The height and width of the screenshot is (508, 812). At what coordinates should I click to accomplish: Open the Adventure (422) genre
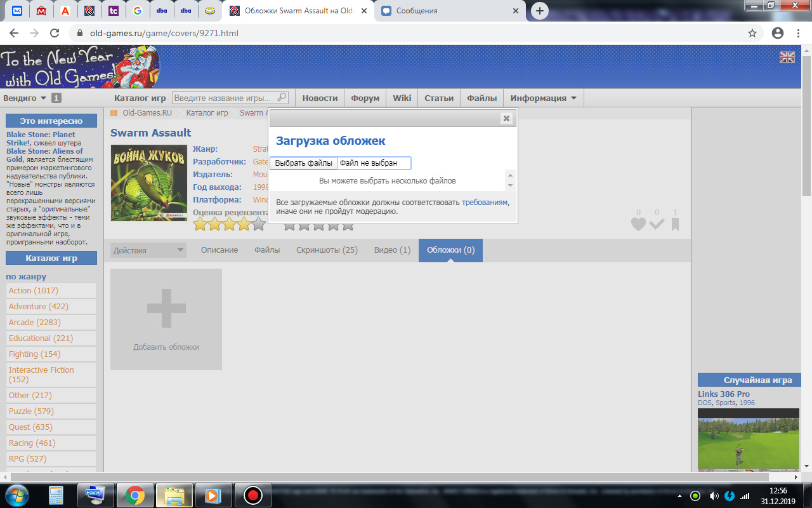(x=38, y=306)
